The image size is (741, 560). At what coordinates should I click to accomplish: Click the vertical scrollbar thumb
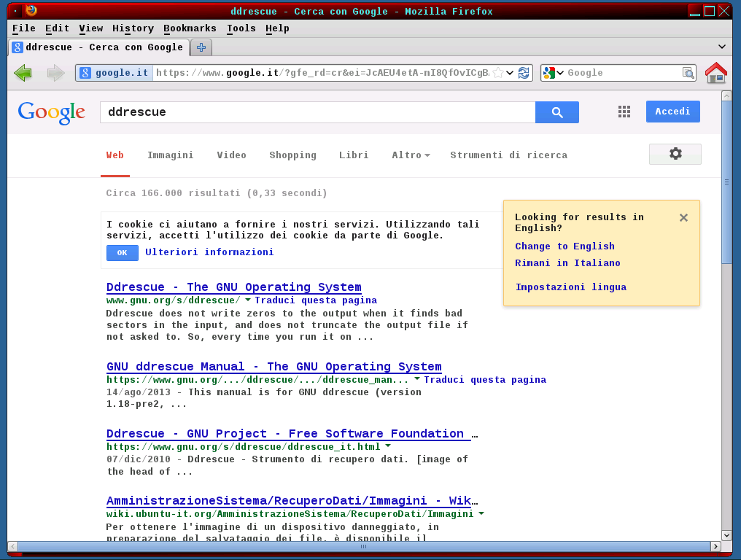click(726, 182)
